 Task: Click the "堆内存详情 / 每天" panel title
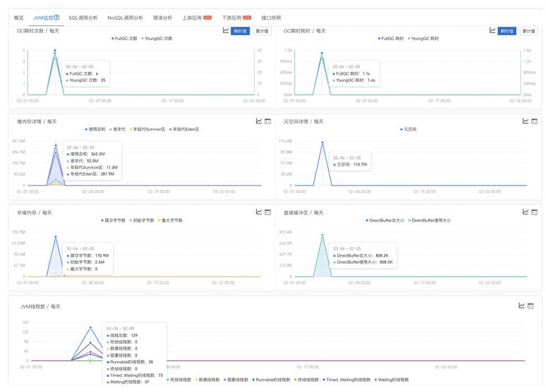37,121
